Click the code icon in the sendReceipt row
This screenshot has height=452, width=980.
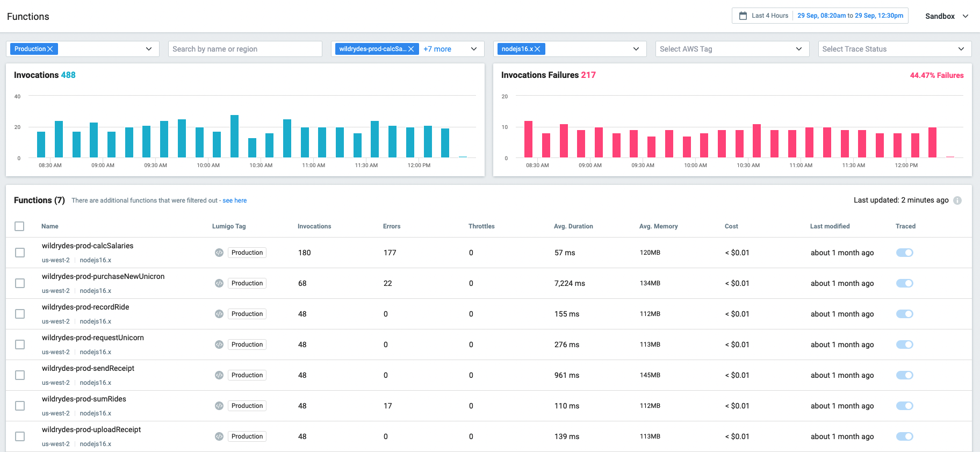tap(219, 375)
